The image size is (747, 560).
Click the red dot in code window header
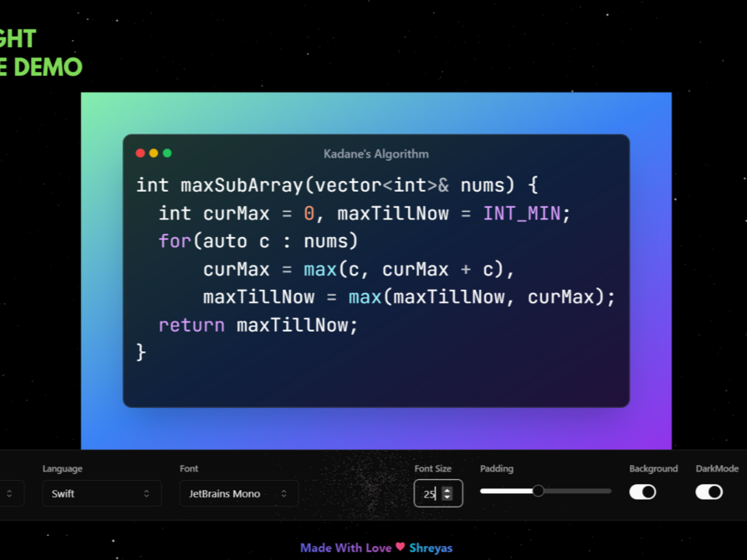point(141,153)
